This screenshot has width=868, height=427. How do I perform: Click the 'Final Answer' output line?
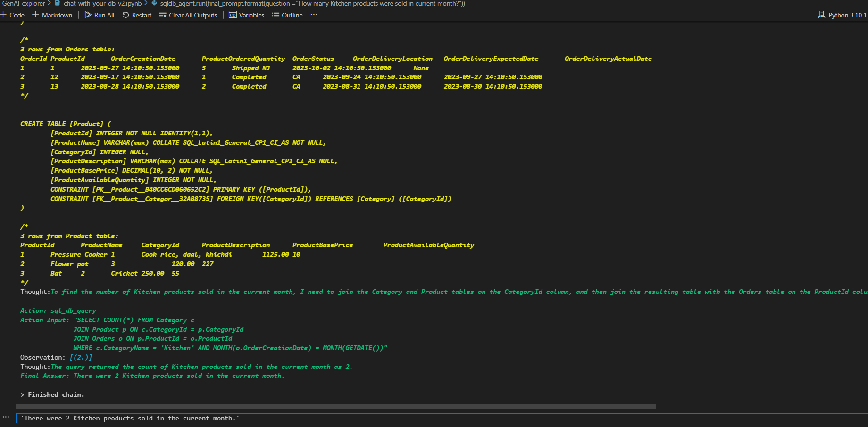tap(152, 376)
